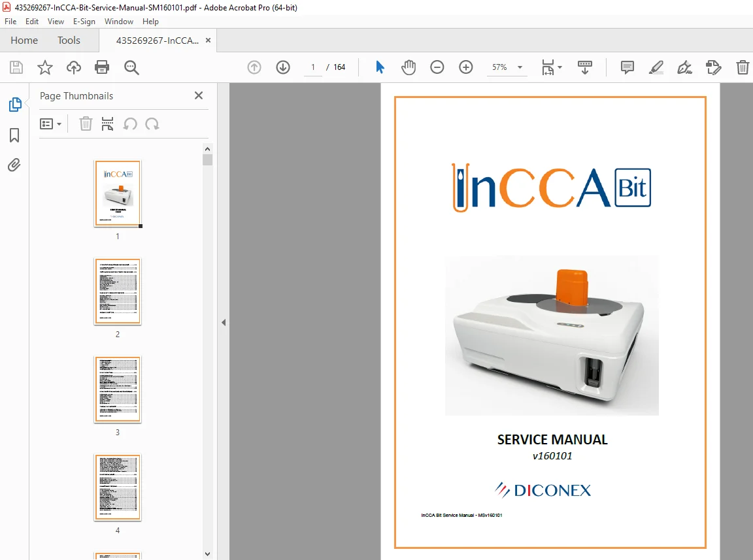Expand the page fit options dropdown arrow
This screenshot has height=560, width=753.
coord(560,67)
